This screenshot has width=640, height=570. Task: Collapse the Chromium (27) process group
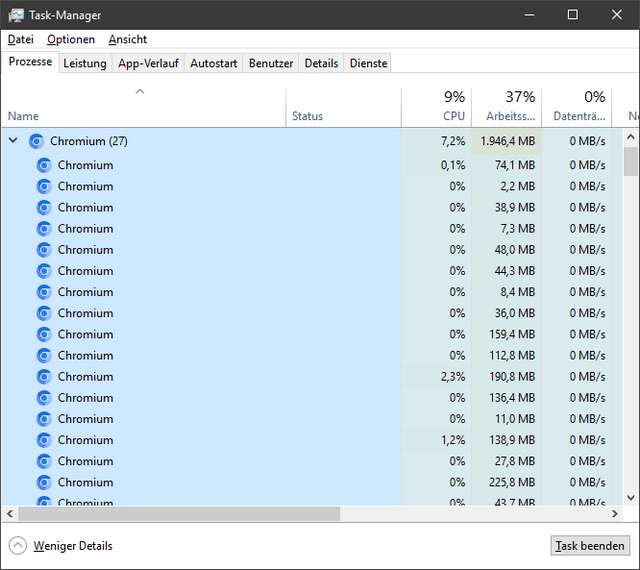click(13, 140)
